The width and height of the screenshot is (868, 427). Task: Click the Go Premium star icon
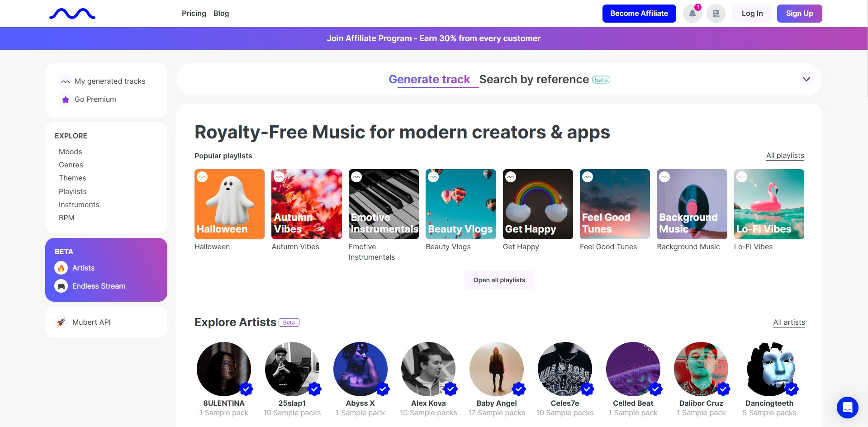click(66, 100)
